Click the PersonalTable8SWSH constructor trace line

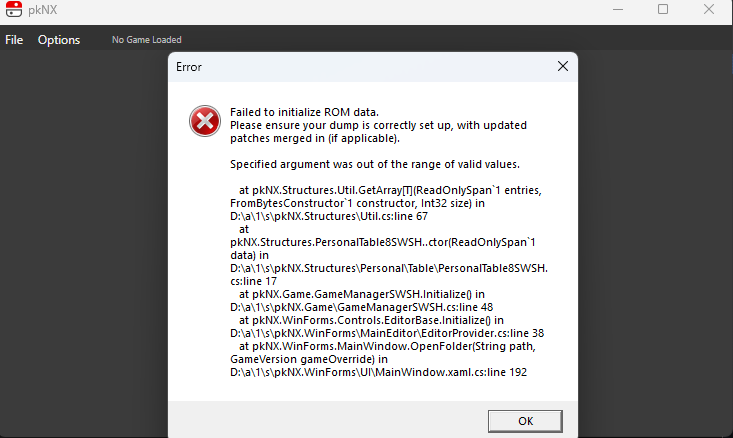(x=383, y=242)
